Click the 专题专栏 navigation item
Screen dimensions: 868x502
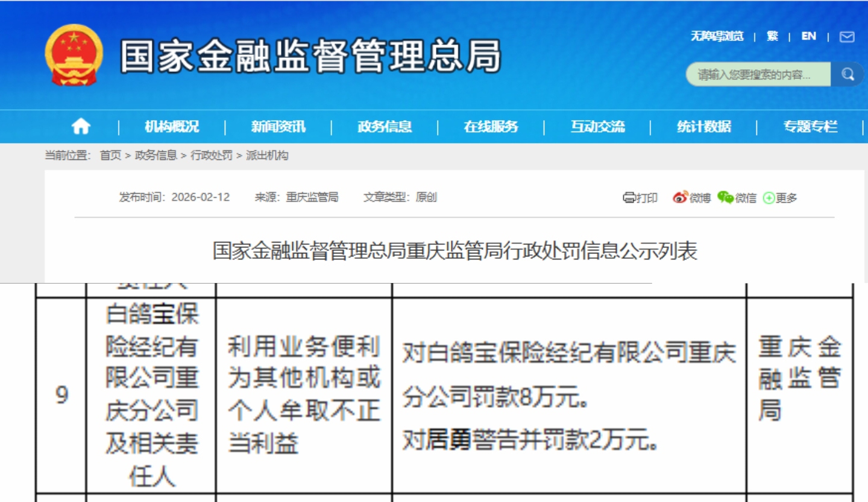810,127
